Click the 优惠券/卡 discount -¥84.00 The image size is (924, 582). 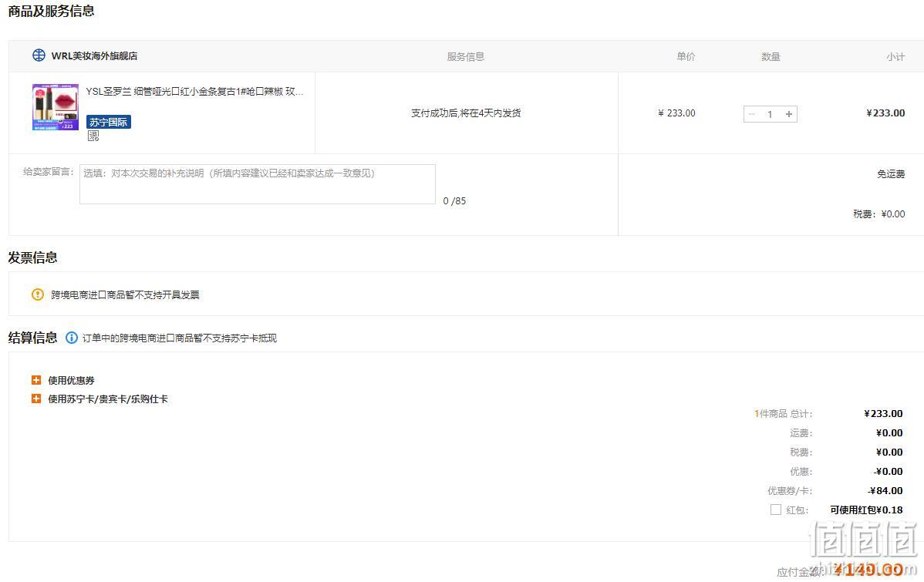(x=885, y=491)
